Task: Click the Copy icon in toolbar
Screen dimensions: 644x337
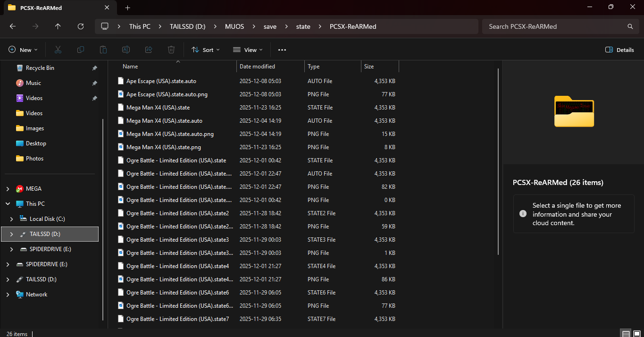Action: [x=81, y=50]
